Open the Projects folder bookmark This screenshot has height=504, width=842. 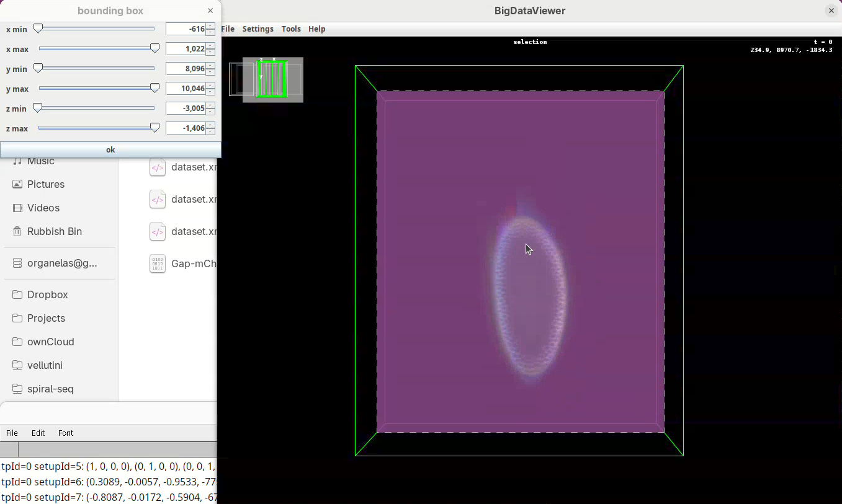(x=46, y=318)
